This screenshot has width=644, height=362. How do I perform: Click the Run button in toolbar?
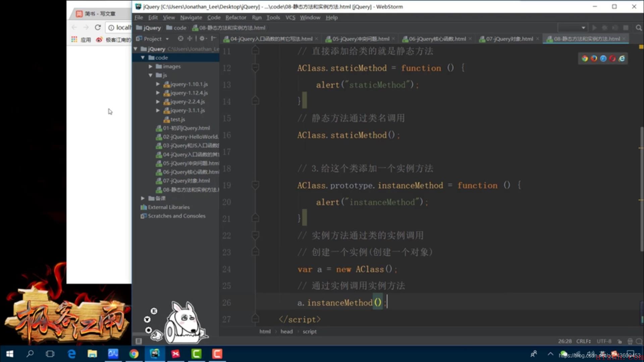(594, 28)
